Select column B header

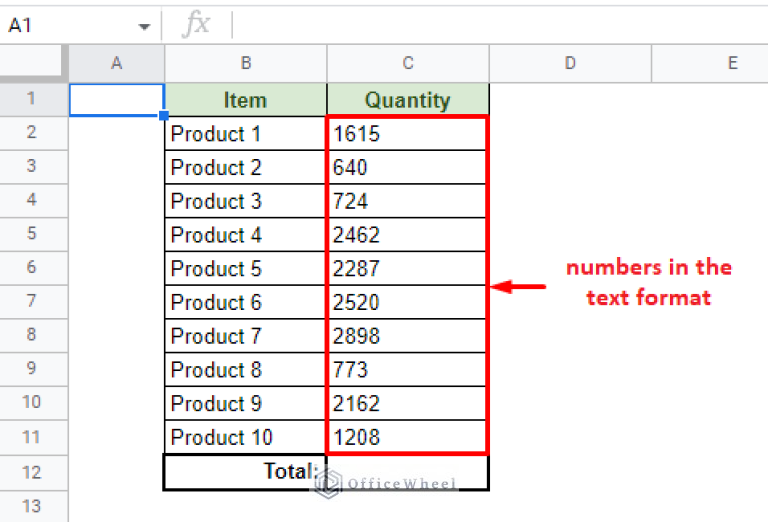click(245, 64)
